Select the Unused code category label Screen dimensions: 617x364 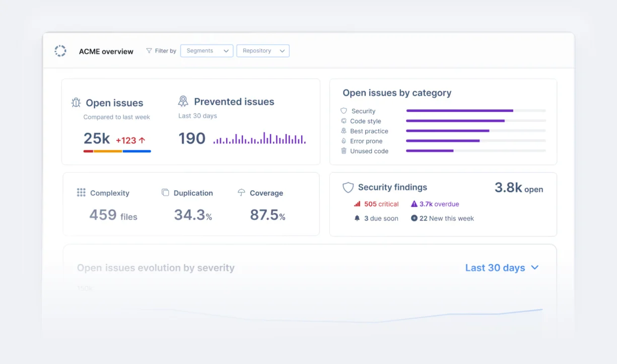(x=369, y=152)
